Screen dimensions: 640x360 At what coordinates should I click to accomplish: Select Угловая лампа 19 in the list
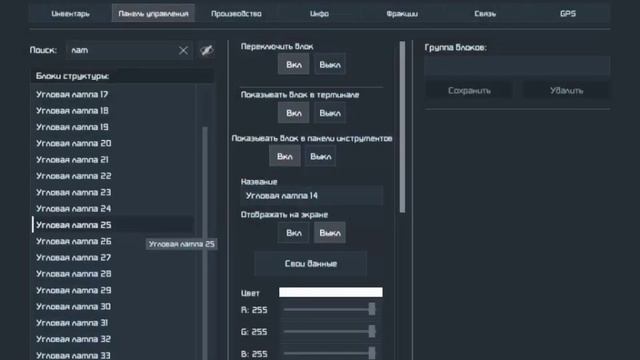tap(113, 127)
